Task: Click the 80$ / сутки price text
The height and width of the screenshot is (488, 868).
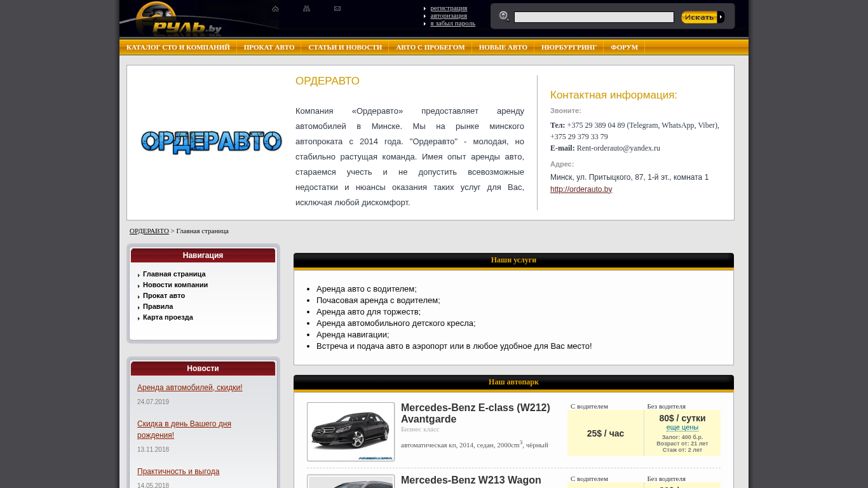Action: 682,418
